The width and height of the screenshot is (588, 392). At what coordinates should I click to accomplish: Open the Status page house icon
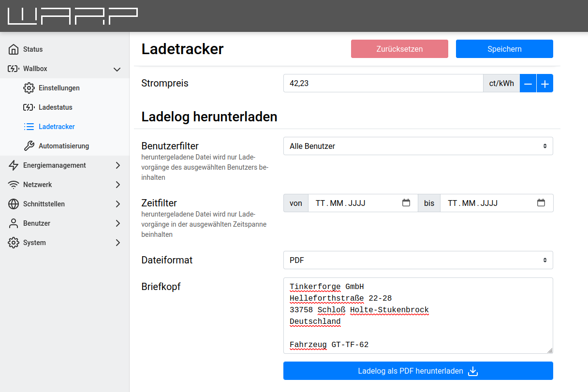coord(14,49)
